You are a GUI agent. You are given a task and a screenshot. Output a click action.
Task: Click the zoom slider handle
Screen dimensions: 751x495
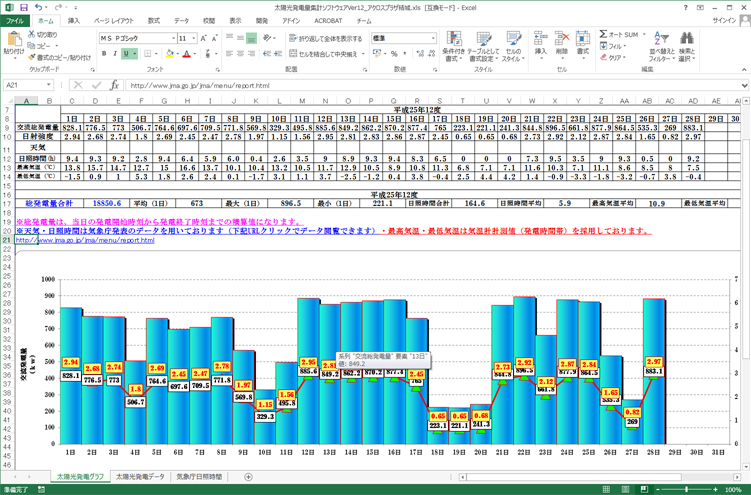tap(687, 489)
